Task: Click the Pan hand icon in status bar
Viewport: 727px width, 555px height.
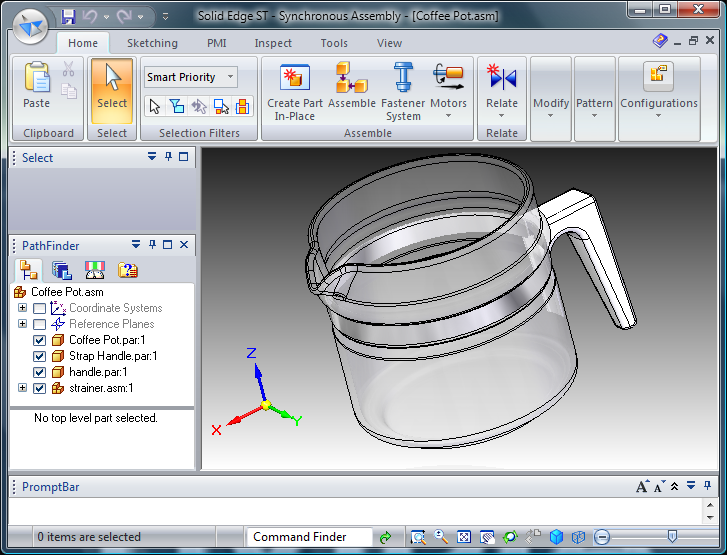Action: [487, 537]
